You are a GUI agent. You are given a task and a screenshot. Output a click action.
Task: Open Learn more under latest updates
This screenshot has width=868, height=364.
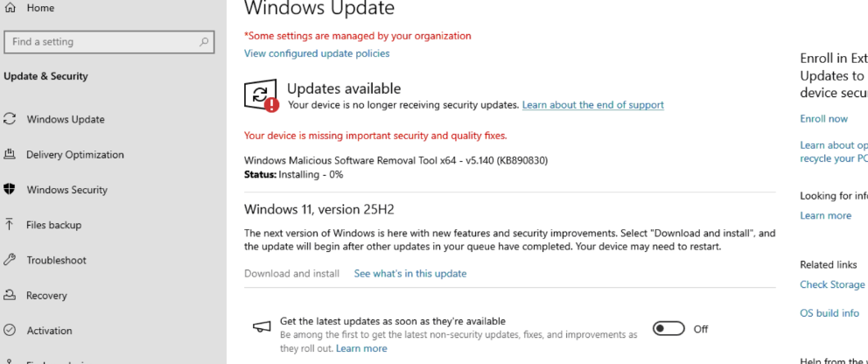361,348
